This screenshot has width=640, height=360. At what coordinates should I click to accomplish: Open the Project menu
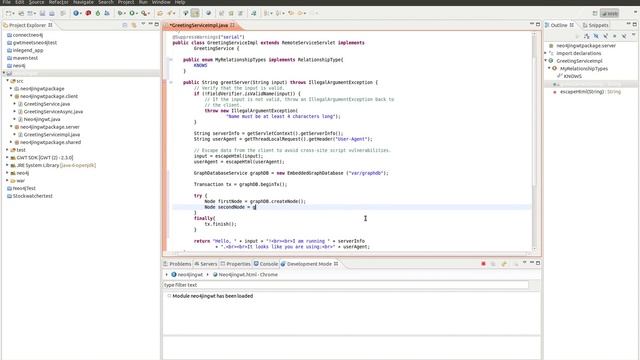126,2
